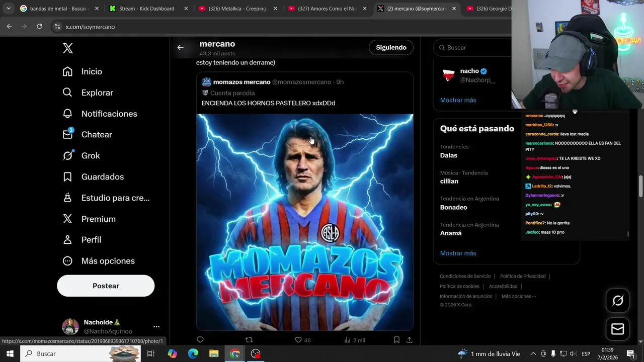Open Microsoft Edge from the taskbar

tap(193, 353)
